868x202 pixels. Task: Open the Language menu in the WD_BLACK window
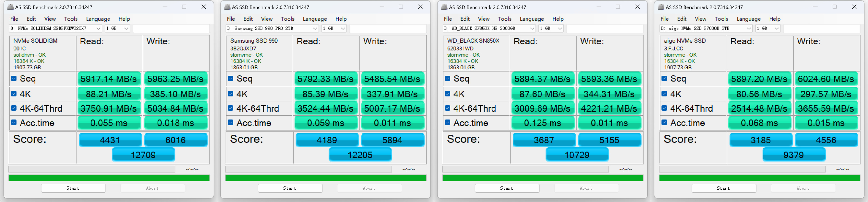click(x=532, y=19)
